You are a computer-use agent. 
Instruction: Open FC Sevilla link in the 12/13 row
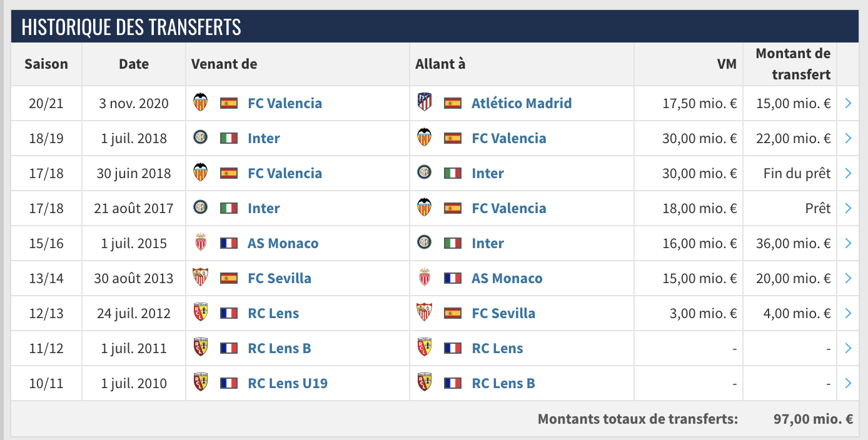(503, 313)
